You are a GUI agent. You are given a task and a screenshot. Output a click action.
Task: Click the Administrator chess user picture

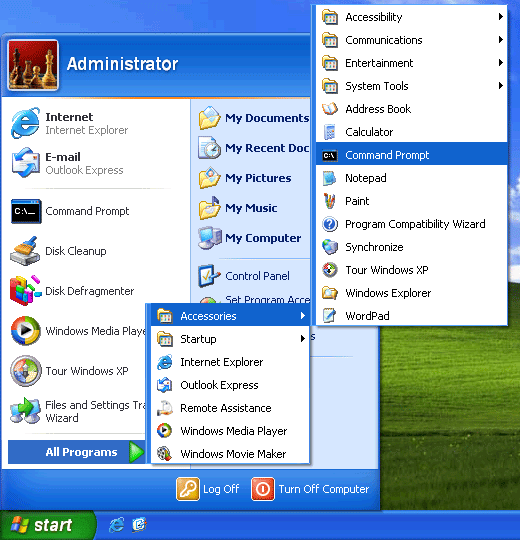(x=33, y=65)
